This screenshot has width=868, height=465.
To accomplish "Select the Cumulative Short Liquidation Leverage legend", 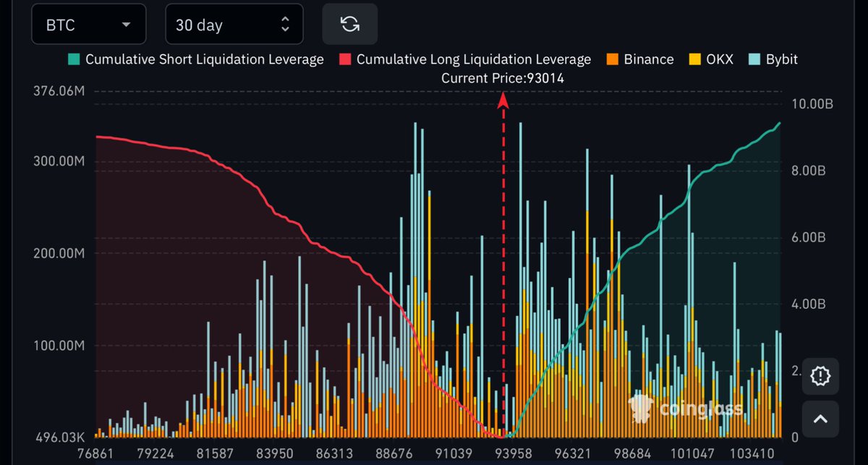I will (x=195, y=59).
